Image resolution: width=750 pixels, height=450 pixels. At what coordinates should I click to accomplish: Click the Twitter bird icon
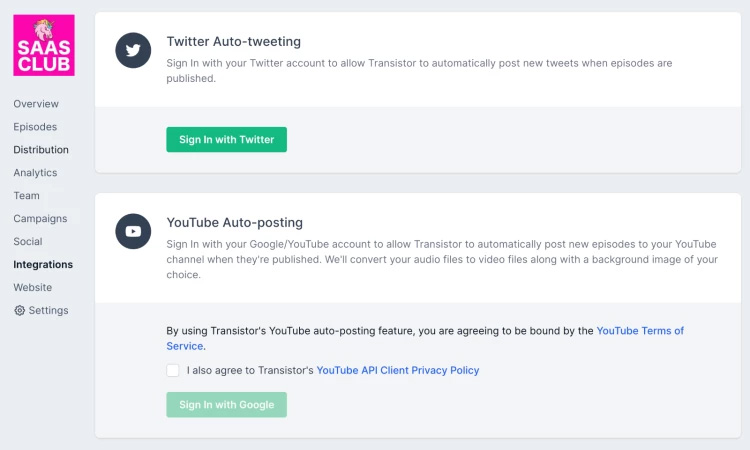(x=133, y=50)
